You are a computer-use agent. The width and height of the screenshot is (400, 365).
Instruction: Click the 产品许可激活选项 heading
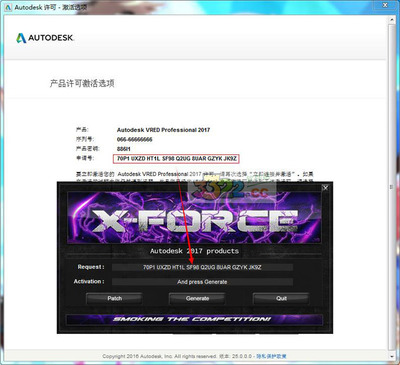82,83
